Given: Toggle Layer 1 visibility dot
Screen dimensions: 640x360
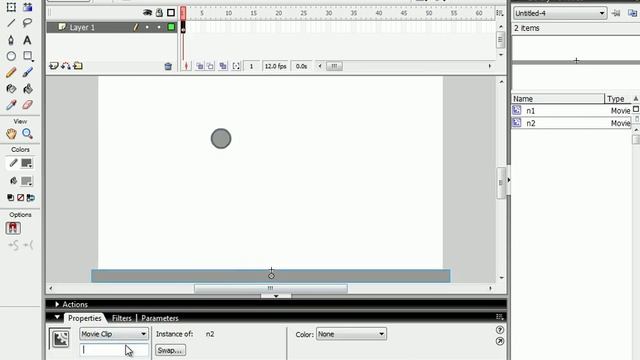Looking at the screenshot, I should 147,27.
